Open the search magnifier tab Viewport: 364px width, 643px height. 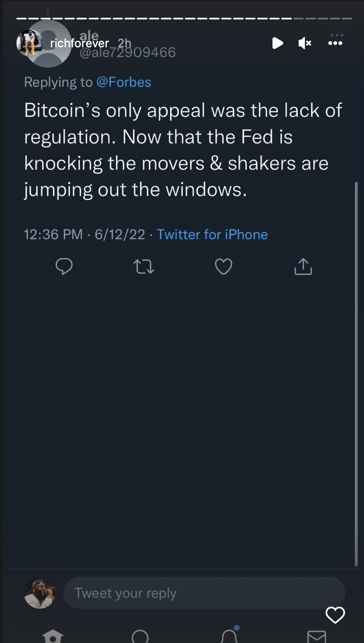[140, 637]
